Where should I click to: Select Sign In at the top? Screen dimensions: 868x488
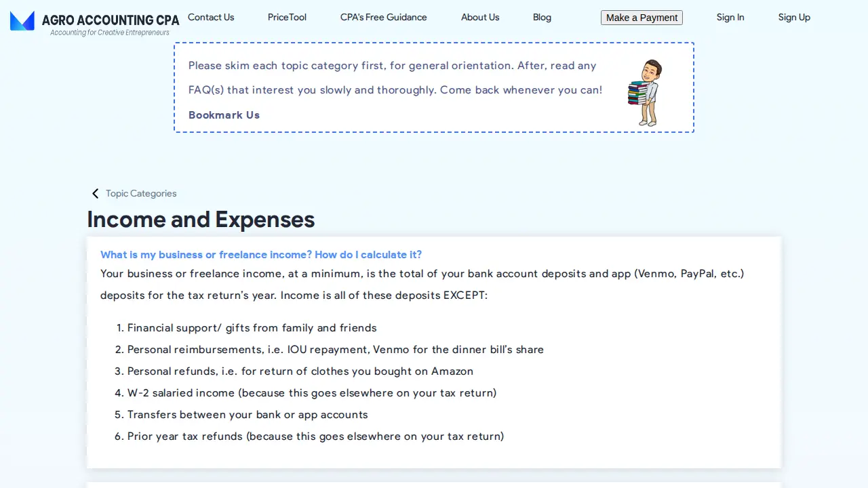(730, 17)
